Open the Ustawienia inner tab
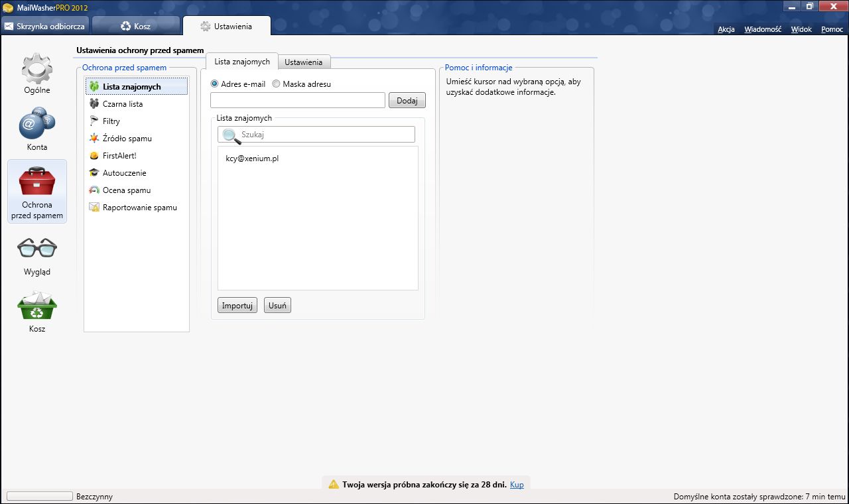The image size is (849, 504). tap(304, 62)
